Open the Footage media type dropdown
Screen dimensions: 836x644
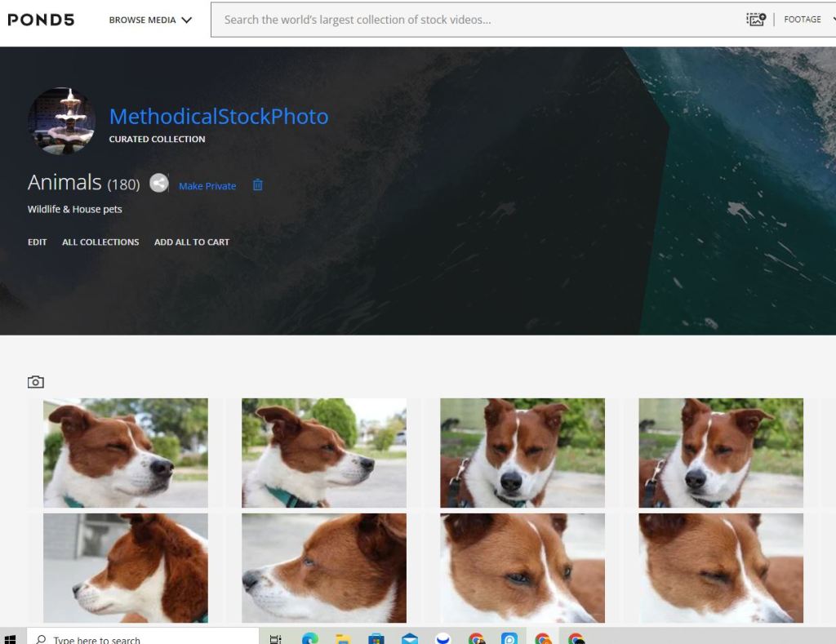pyautogui.click(x=807, y=20)
